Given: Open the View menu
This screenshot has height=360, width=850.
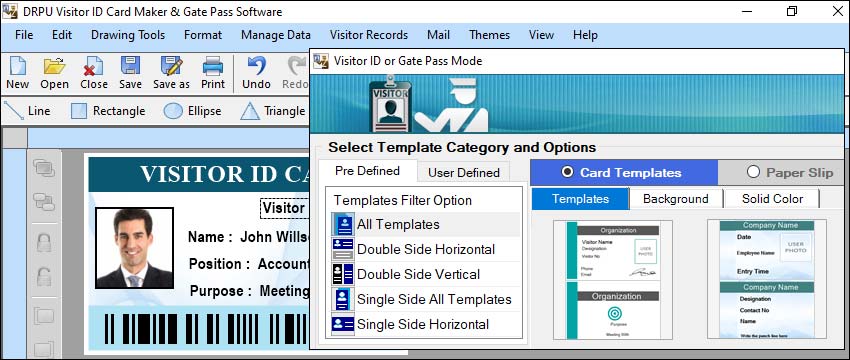Looking at the screenshot, I should tap(541, 35).
